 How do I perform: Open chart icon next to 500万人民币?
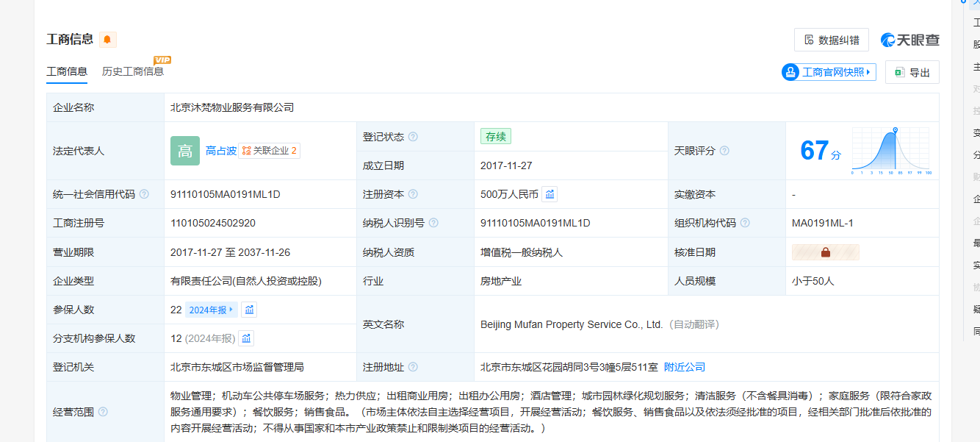pos(550,194)
